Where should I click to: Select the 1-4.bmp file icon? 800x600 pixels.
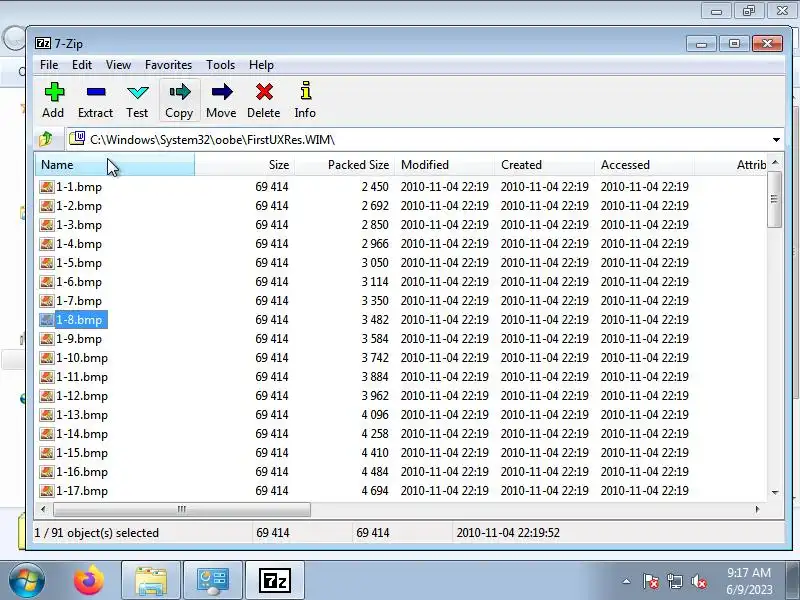point(46,244)
